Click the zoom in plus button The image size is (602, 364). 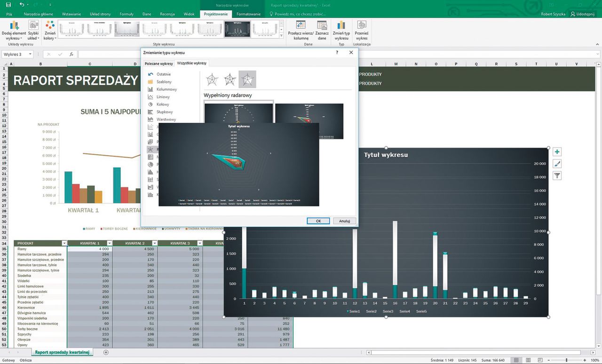coord(586,360)
